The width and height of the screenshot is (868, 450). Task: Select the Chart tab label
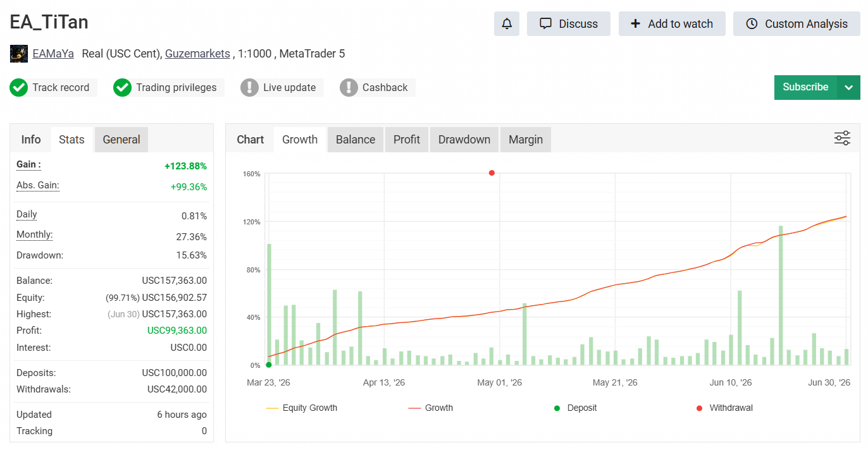pos(251,140)
